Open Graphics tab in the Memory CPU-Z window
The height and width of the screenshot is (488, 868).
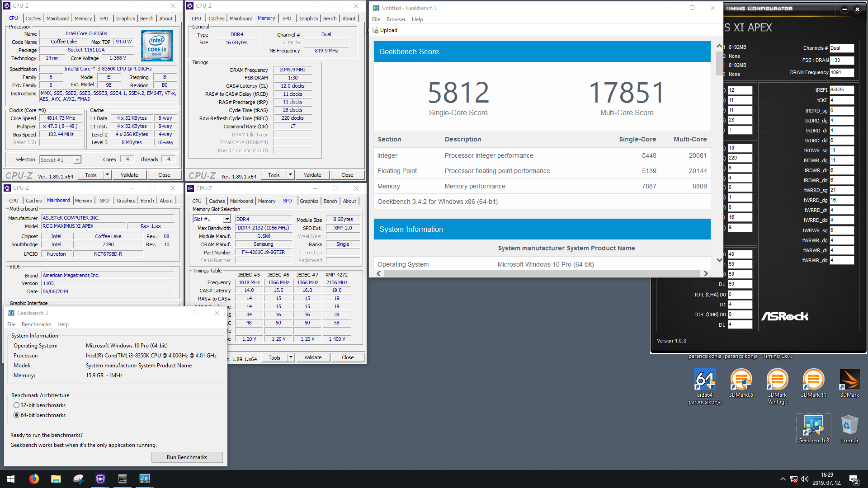click(x=308, y=19)
